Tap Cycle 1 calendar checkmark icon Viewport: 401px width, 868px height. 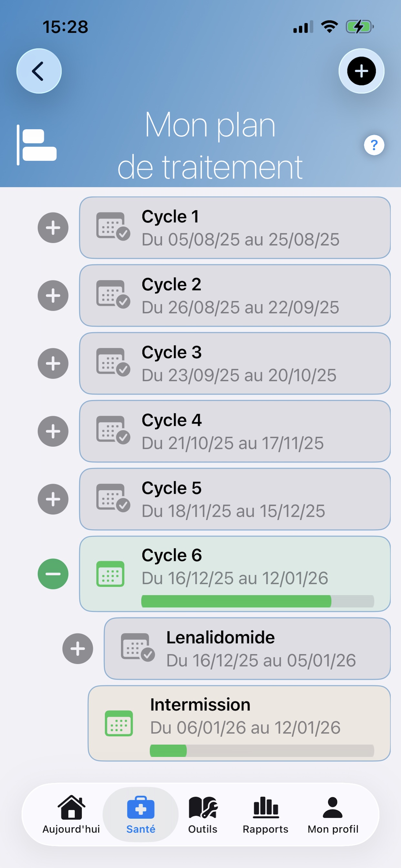pyautogui.click(x=113, y=226)
